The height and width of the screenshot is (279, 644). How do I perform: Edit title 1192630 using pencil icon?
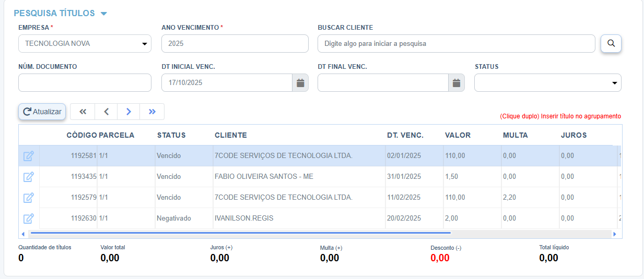coord(29,219)
